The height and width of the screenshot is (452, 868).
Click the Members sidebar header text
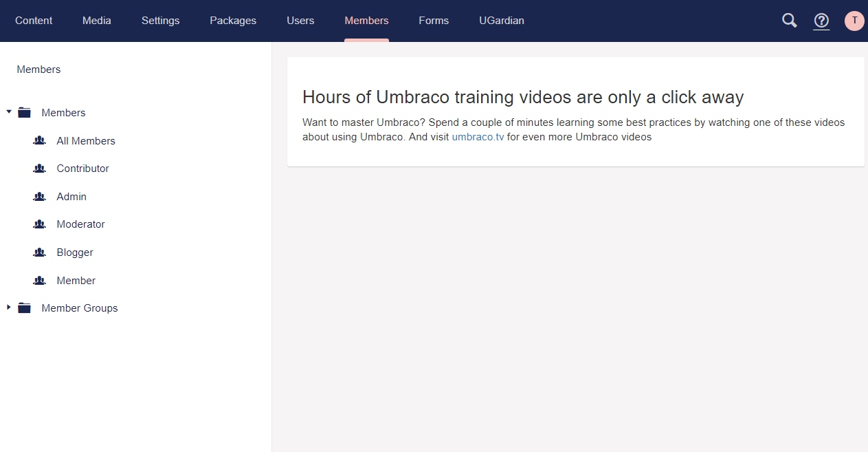38,69
